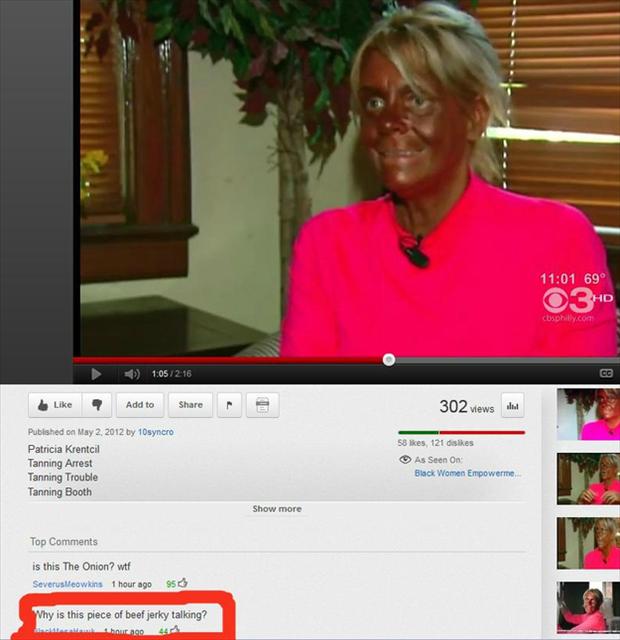
Task: Open the 10syncro channel link
Action: 156,432
